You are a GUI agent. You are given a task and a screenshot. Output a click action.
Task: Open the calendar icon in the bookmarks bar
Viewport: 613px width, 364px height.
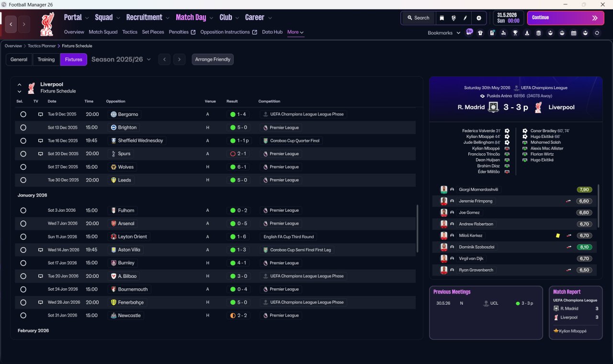[x=574, y=33]
